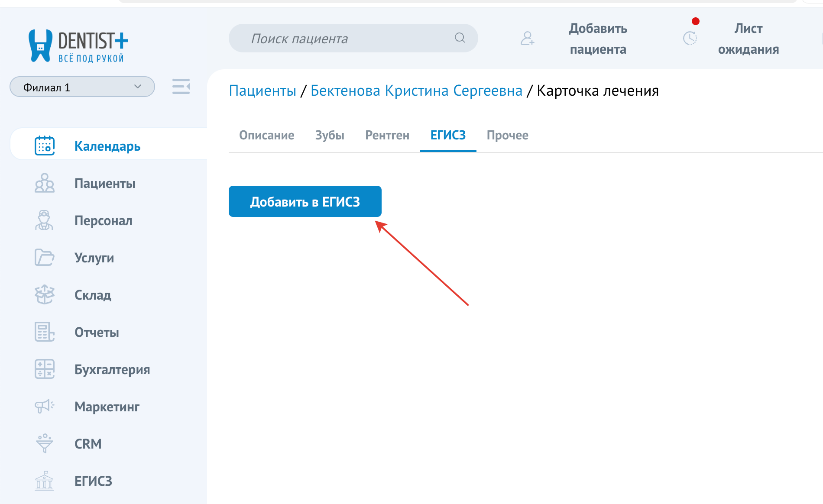Open Пациенты in the sidebar
This screenshot has width=823, height=504.
[x=105, y=184]
